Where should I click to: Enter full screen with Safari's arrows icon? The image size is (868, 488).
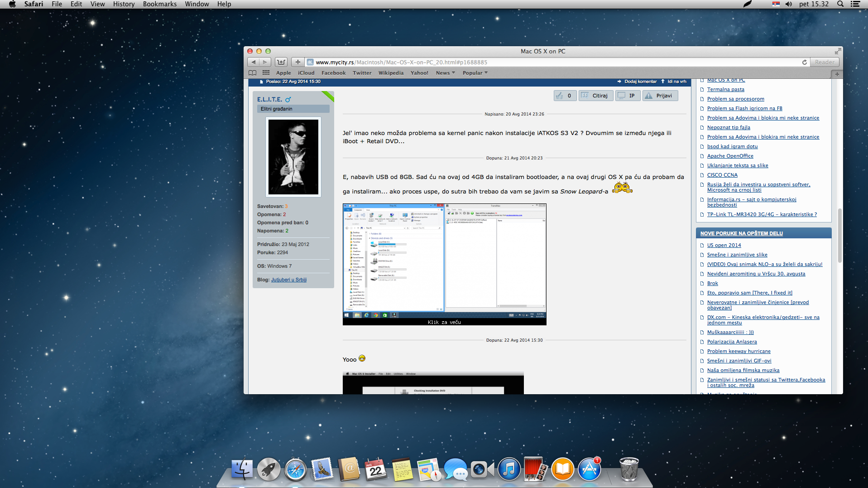pyautogui.click(x=838, y=51)
